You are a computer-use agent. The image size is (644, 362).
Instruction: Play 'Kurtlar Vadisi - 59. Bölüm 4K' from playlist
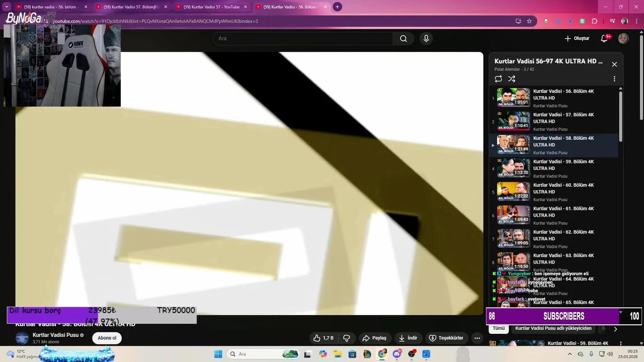[554, 168]
